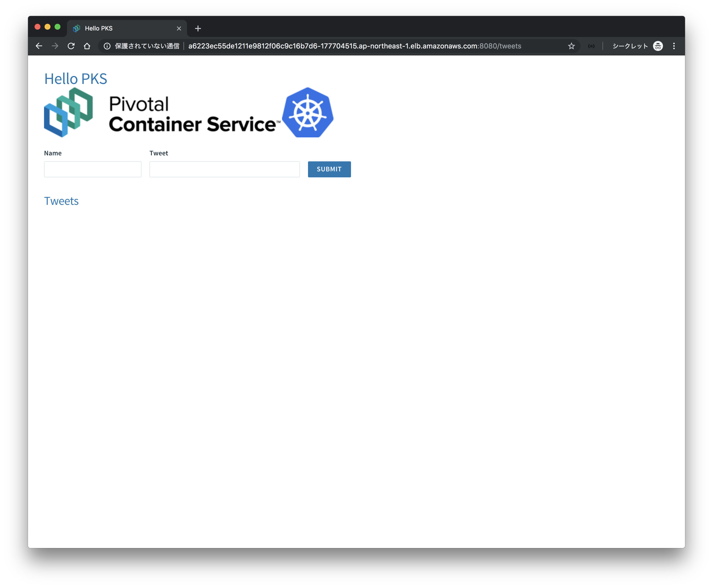The width and height of the screenshot is (713, 588).
Task: Click the incognito profile icon
Action: [x=658, y=46]
